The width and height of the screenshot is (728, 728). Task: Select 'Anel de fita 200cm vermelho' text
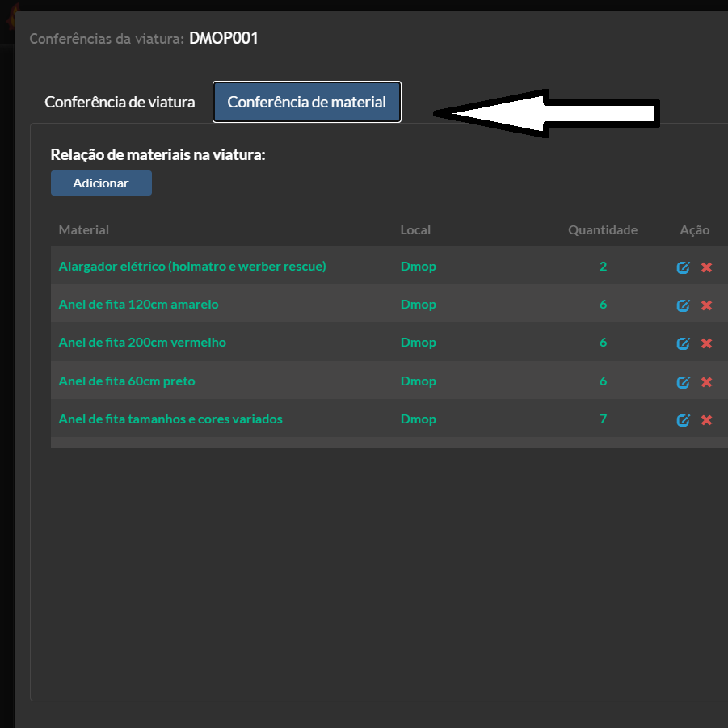142,342
